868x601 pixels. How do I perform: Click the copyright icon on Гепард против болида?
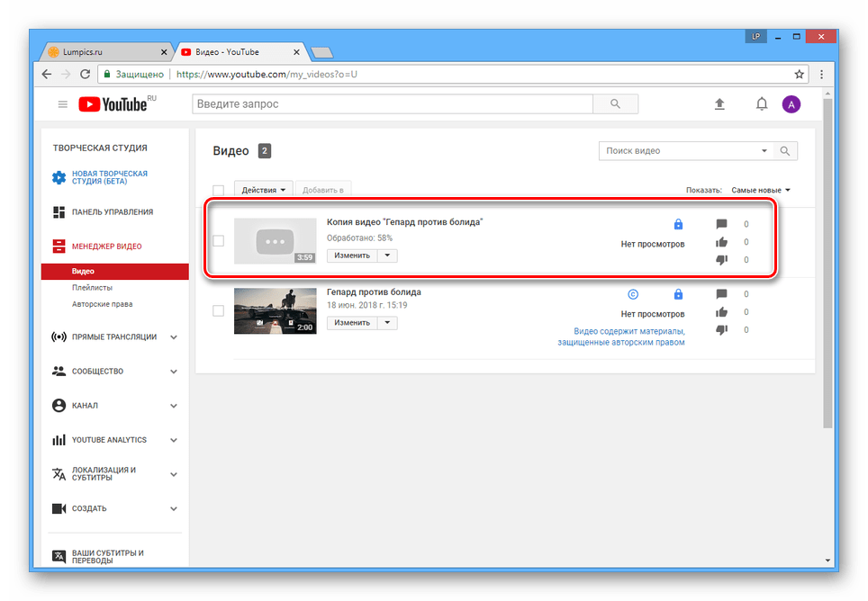[x=632, y=294]
